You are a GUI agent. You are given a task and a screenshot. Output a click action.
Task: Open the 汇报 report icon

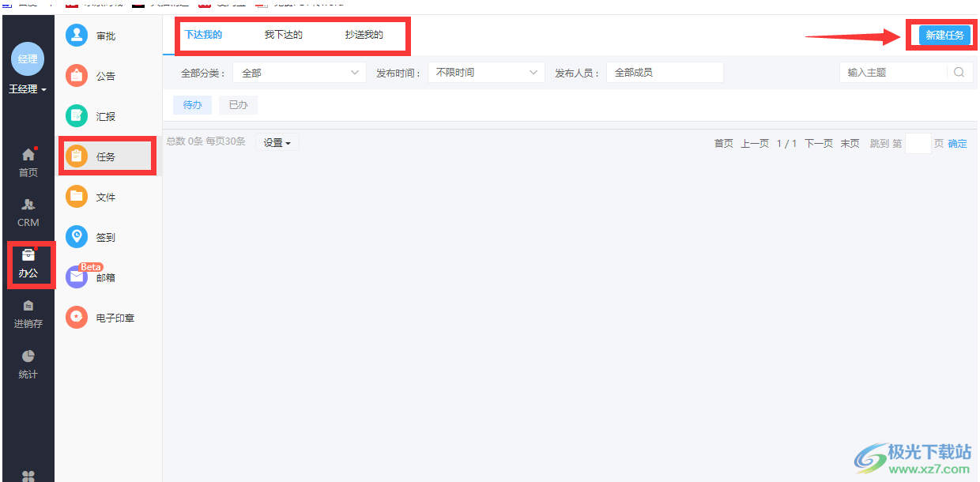pos(77,116)
